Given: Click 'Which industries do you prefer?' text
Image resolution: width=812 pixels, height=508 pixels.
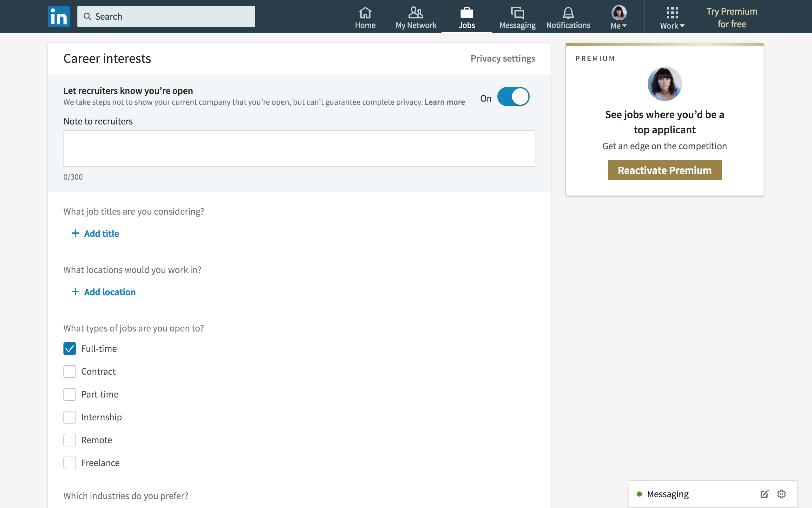Looking at the screenshot, I should coord(126,496).
